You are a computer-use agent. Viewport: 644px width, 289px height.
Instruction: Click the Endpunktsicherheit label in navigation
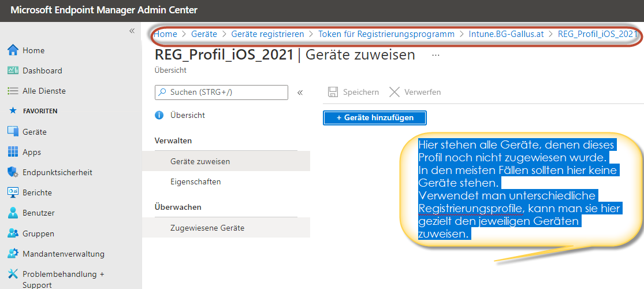point(58,173)
